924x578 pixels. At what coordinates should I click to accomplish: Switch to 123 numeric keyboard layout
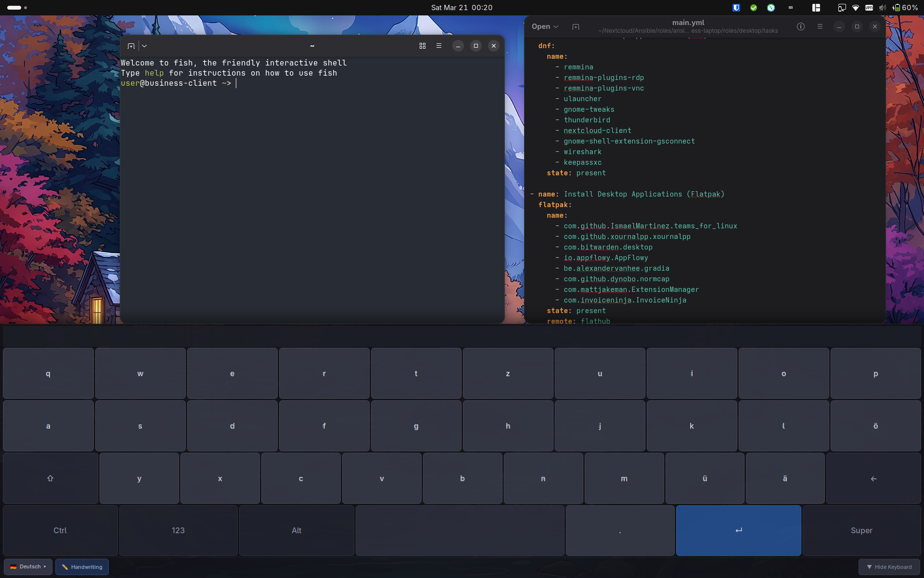coord(178,530)
